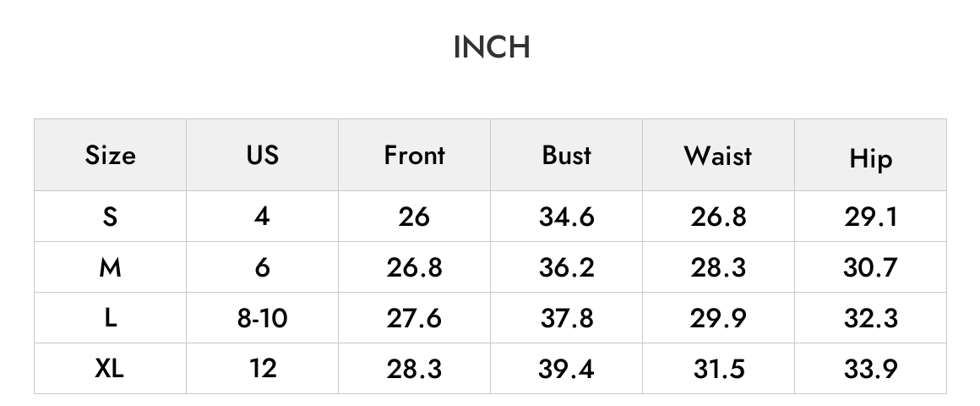
Task: Select the Size column header
Action: (110, 155)
